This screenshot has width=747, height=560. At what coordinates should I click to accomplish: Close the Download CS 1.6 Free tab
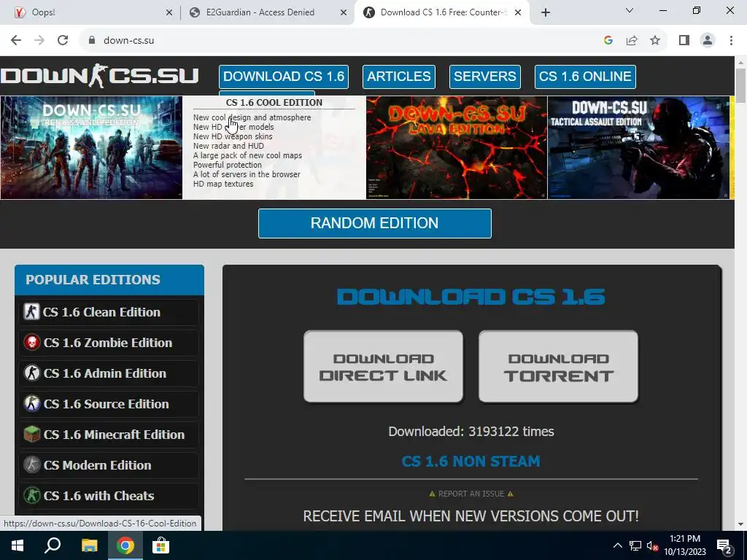click(518, 13)
